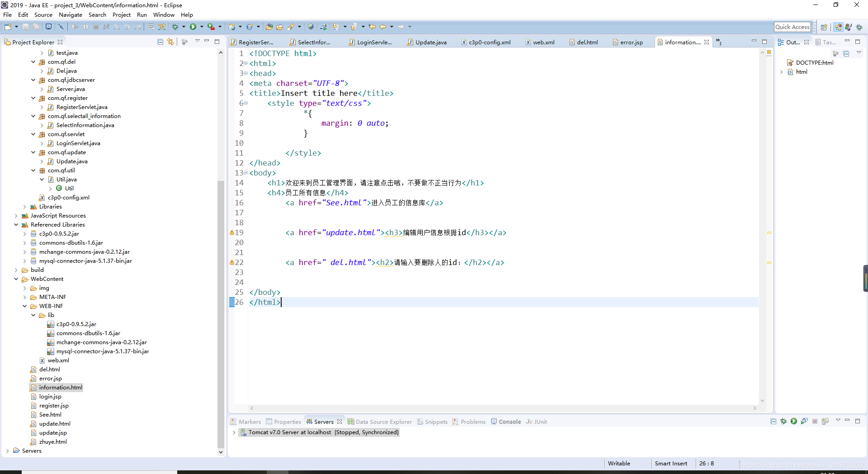Open the Window menu
868x474 pixels.
[x=164, y=15]
